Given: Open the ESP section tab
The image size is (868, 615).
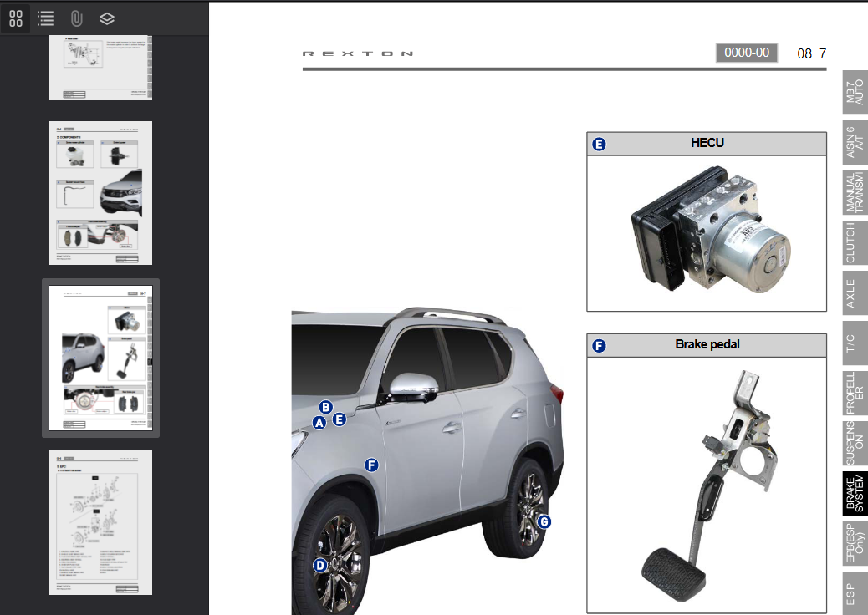Looking at the screenshot, I should 855,593.
